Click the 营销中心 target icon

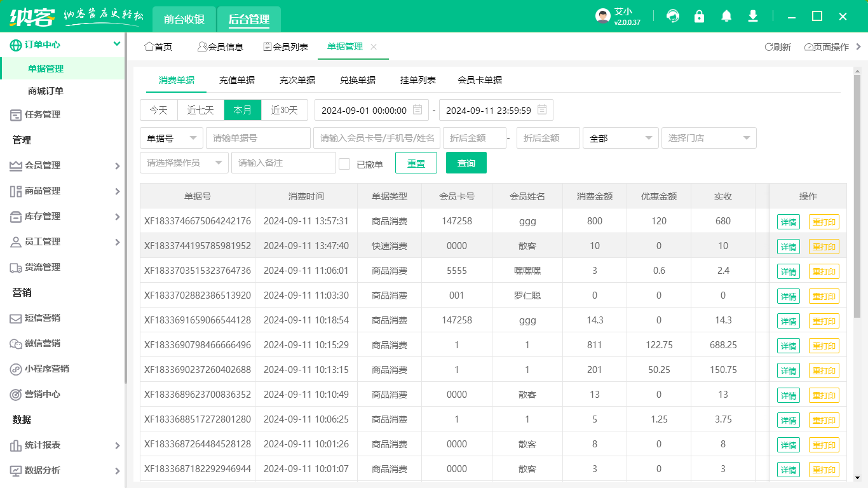coord(16,395)
